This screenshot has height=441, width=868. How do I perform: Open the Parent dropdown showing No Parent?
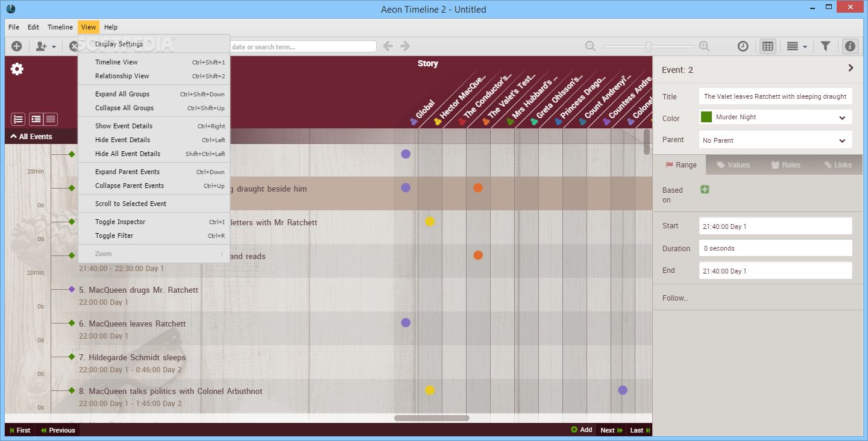pyautogui.click(x=776, y=140)
